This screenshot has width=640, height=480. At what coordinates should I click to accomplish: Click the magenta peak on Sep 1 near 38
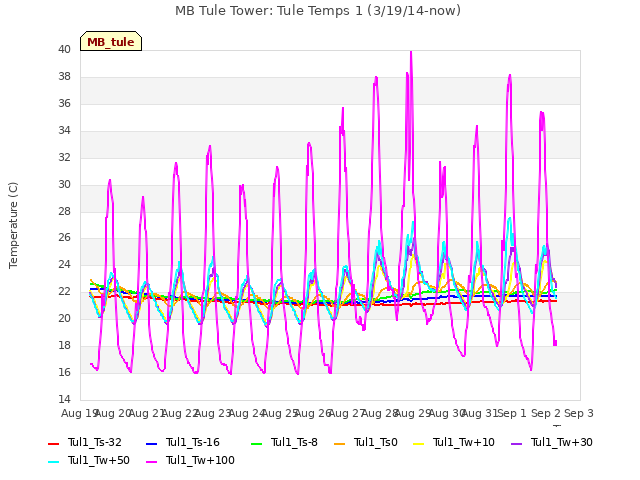(x=510, y=76)
